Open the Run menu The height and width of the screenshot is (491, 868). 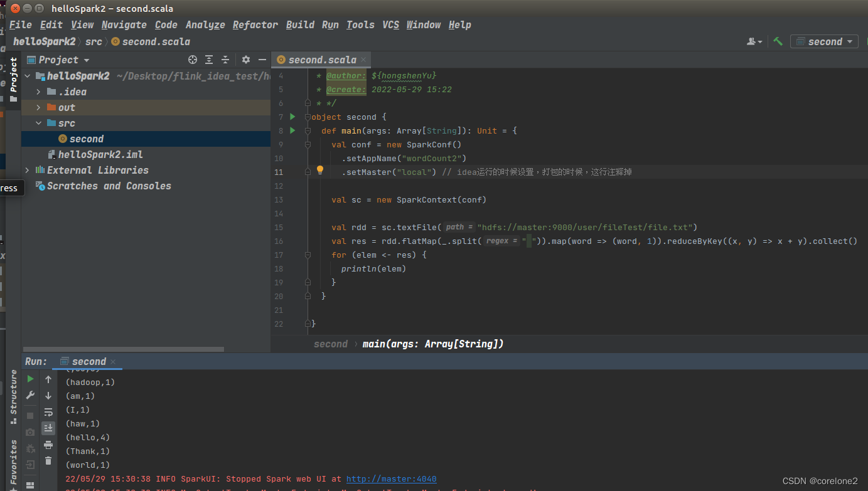pos(330,24)
